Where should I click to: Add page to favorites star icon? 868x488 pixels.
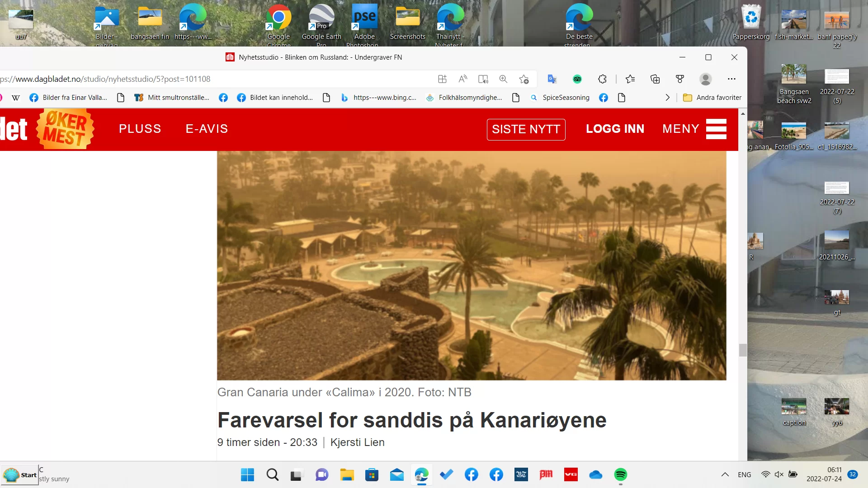pyautogui.click(x=524, y=79)
